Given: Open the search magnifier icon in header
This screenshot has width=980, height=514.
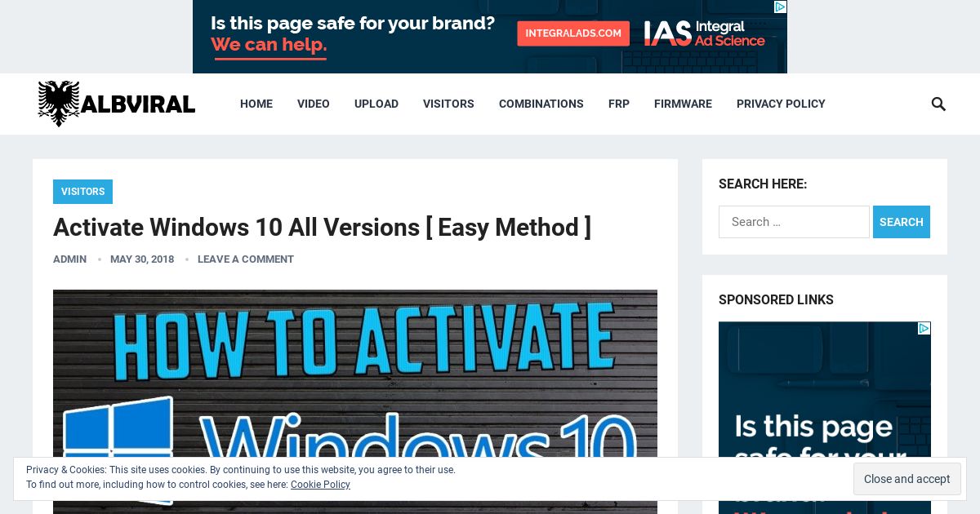Looking at the screenshot, I should [x=938, y=104].
